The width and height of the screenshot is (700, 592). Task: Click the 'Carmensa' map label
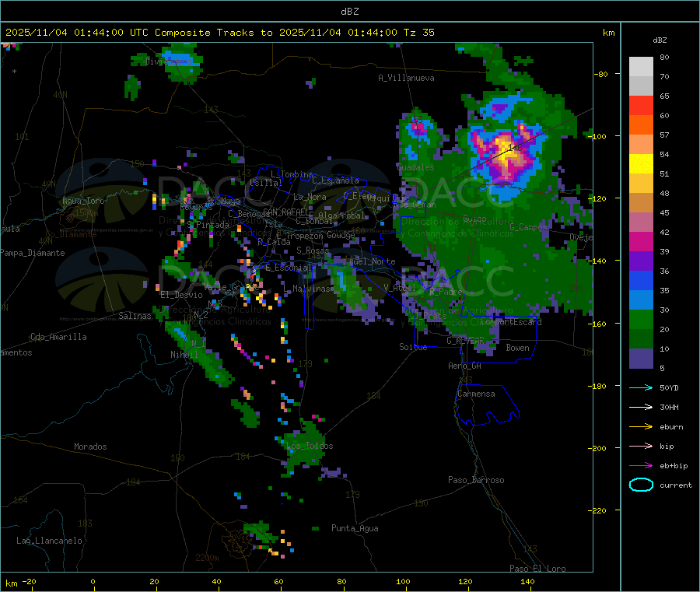coord(476,394)
